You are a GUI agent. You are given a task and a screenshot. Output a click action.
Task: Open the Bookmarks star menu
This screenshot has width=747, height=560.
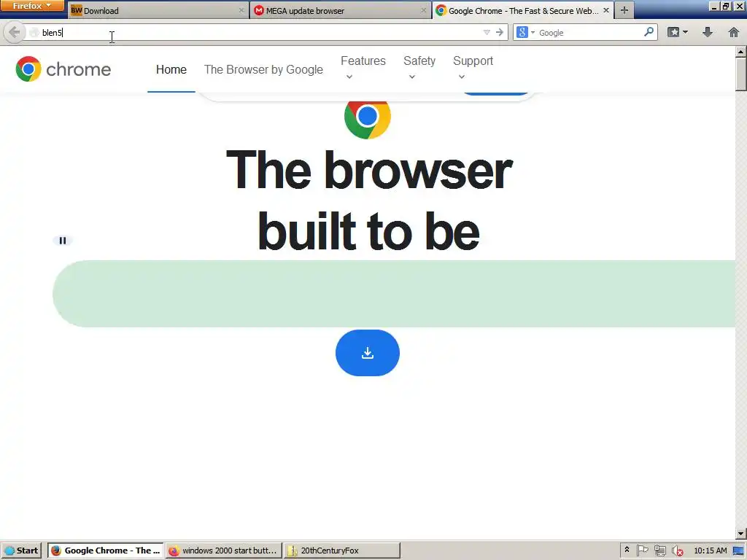(678, 32)
